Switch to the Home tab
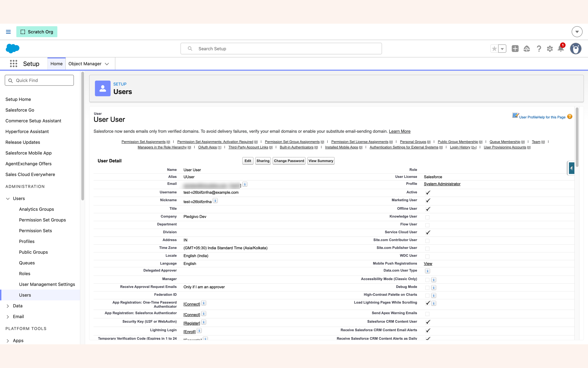Screen dimensions: 588x368 point(56,64)
